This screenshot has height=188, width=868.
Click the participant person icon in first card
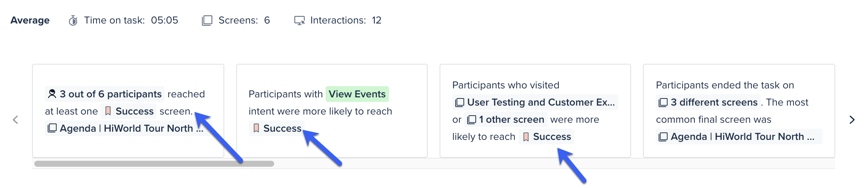pos(52,94)
